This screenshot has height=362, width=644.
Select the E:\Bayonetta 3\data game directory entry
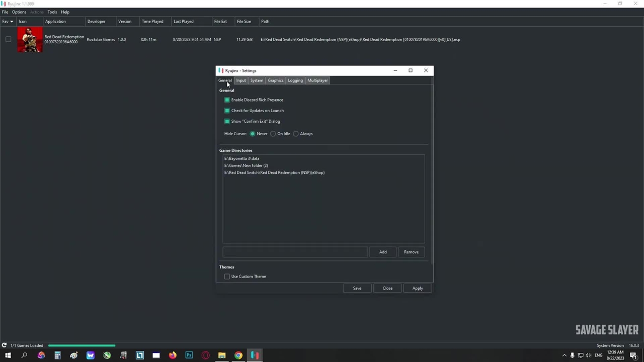242,158
